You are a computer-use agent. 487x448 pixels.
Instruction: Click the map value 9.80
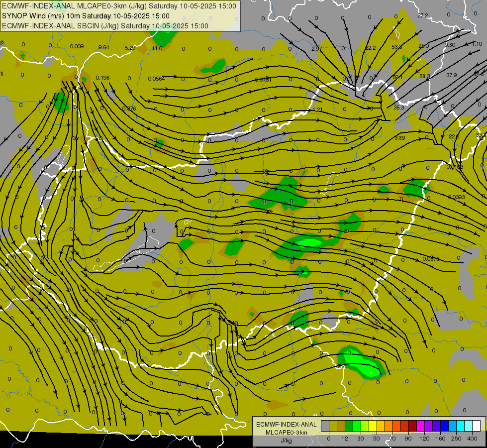pyautogui.click(x=450, y=45)
